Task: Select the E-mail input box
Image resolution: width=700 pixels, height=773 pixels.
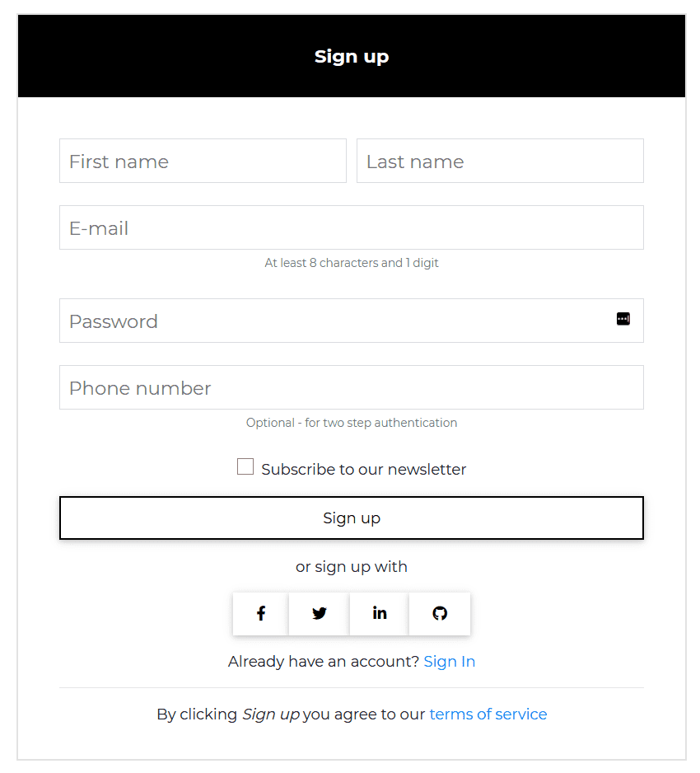Action: pyautogui.click(x=352, y=228)
